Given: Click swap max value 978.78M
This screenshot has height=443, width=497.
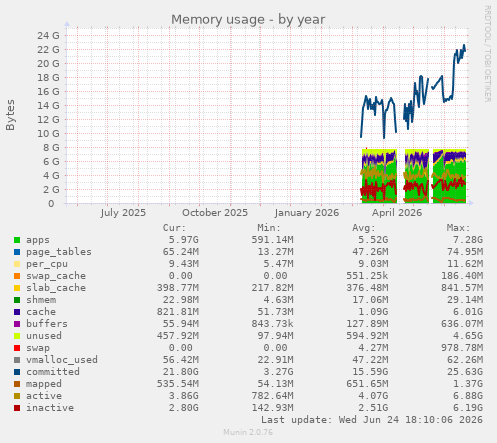Looking at the screenshot, I should click(x=462, y=348).
